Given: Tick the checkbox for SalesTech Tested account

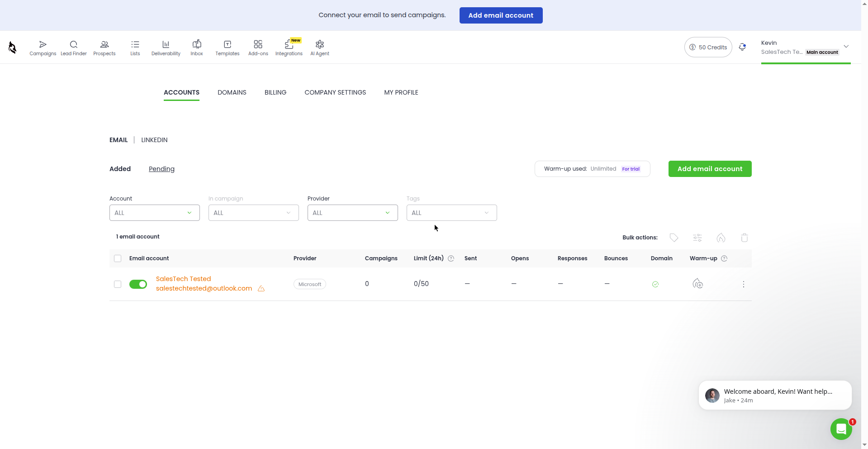Looking at the screenshot, I should (x=118, y=284).
